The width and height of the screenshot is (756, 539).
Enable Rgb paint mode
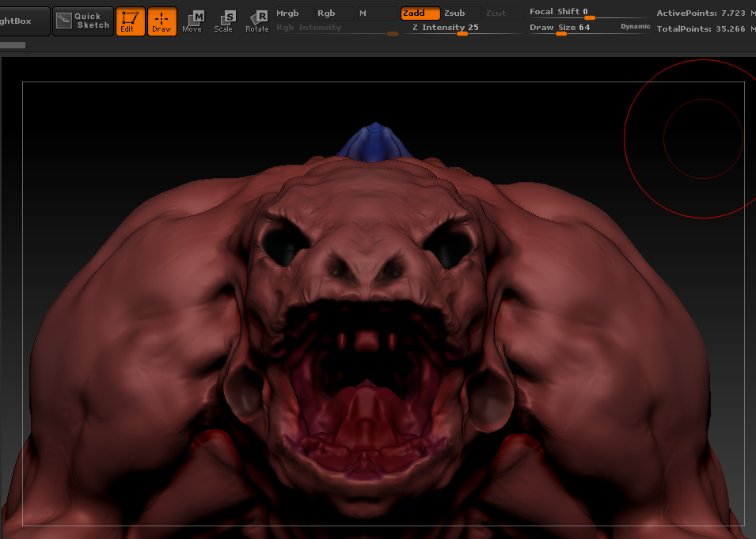click(x=335, y=13)
